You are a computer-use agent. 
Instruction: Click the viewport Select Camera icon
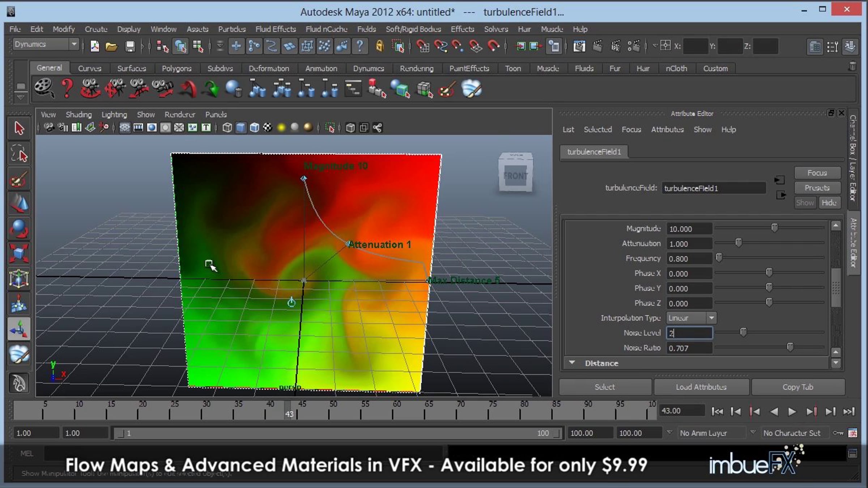(x=49, y=128)
